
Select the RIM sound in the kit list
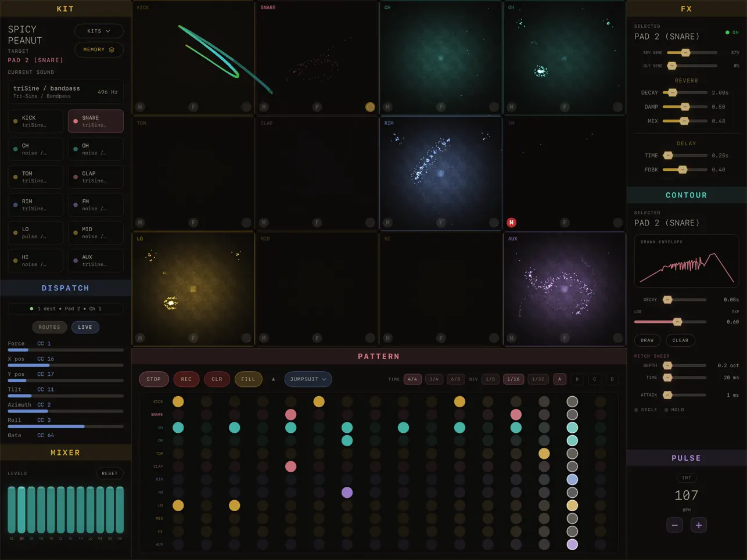pyautogui.click(x=36, y=205)
